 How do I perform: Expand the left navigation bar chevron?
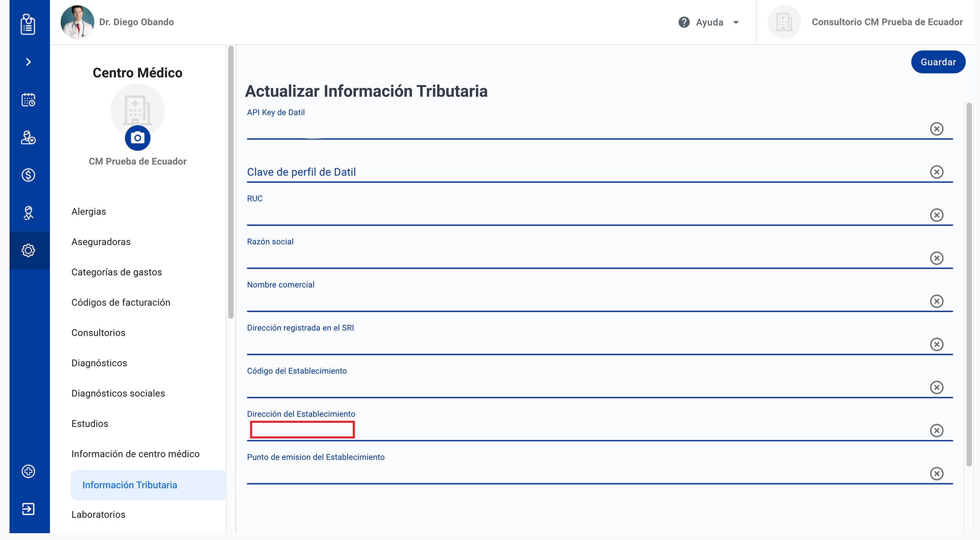click(28, 62)
